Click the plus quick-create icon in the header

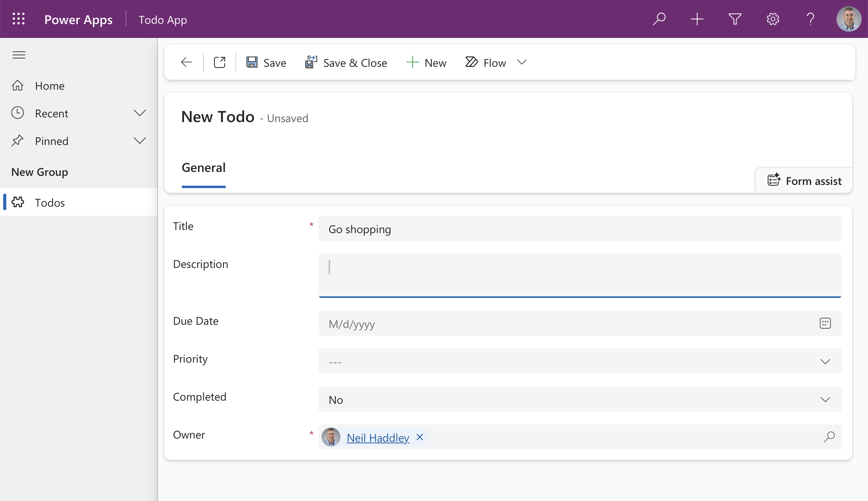click(697, 19)
